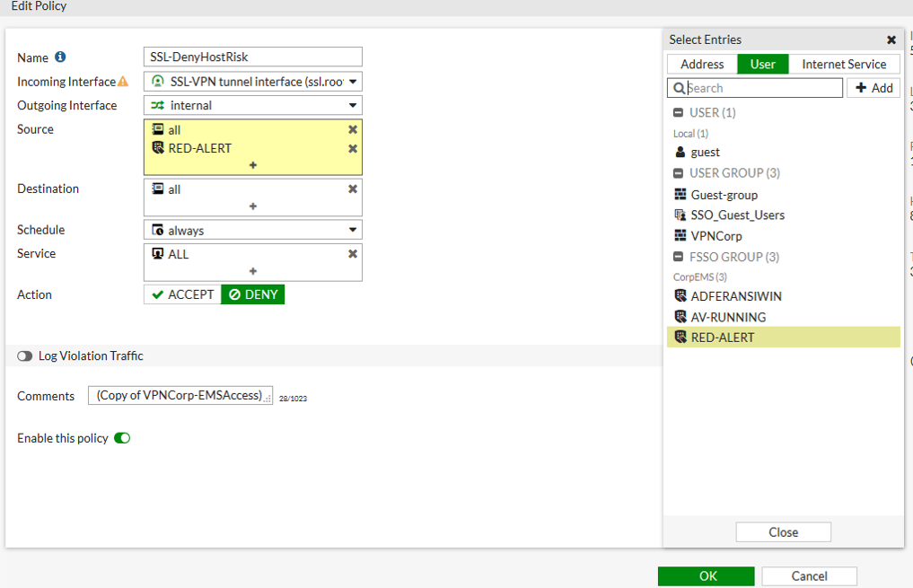Click the VPNCorp group icon
The image size is (913, 588).
pos(680,236)
